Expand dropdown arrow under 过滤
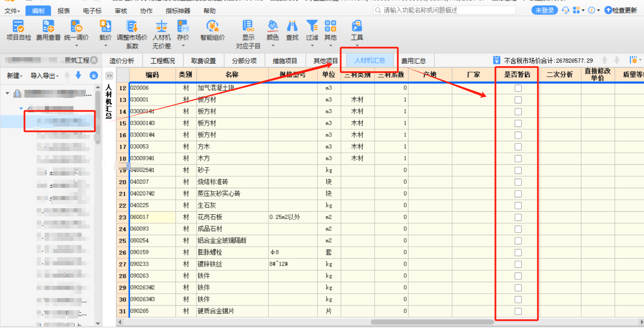The width and height of the screenshot is (644, 328). (x=312, y=45)
